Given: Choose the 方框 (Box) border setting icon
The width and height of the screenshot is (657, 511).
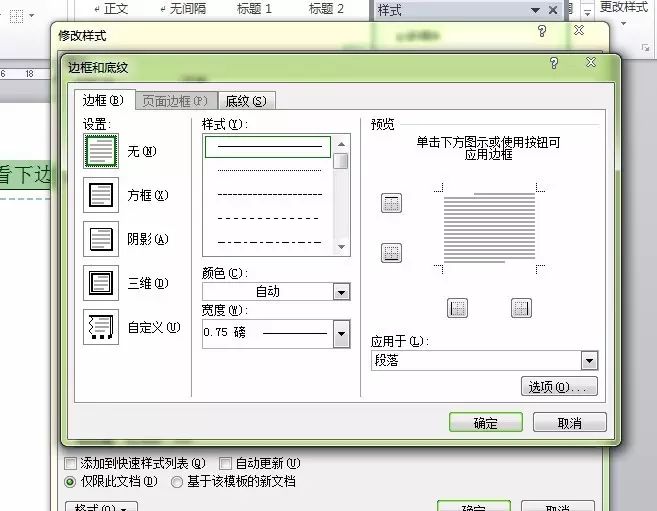Looking at the screenshot, I should [101, 195].
